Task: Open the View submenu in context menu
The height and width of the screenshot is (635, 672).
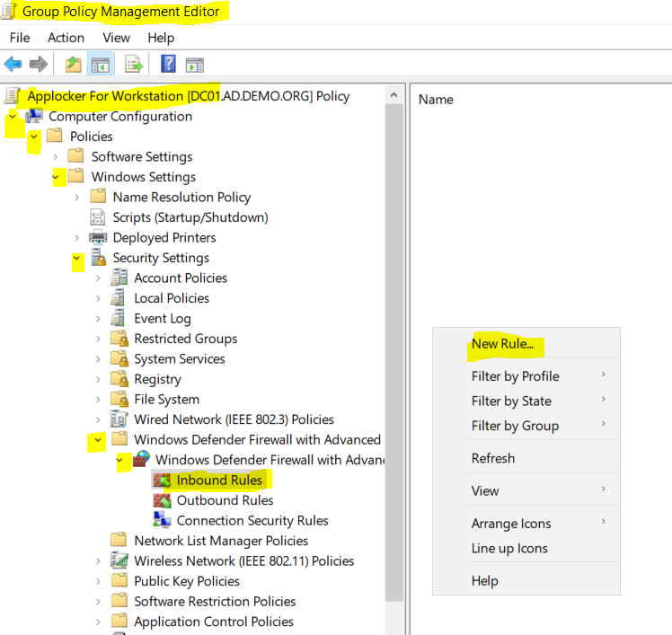Action: [x=526, y=490]
